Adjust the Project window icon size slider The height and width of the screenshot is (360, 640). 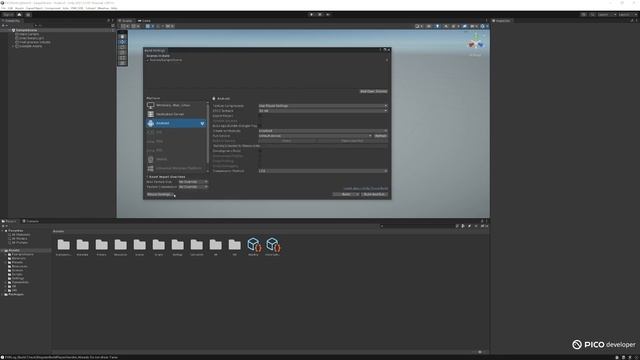point(480,352)
